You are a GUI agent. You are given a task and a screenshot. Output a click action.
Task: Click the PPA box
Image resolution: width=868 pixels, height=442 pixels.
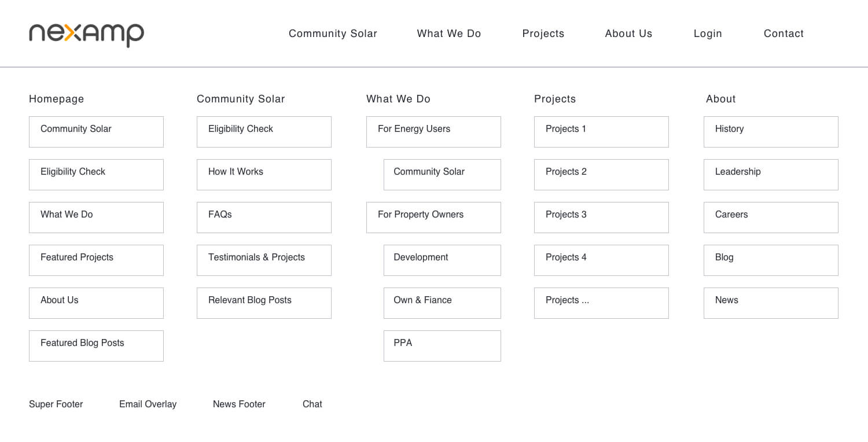[442, 345]
